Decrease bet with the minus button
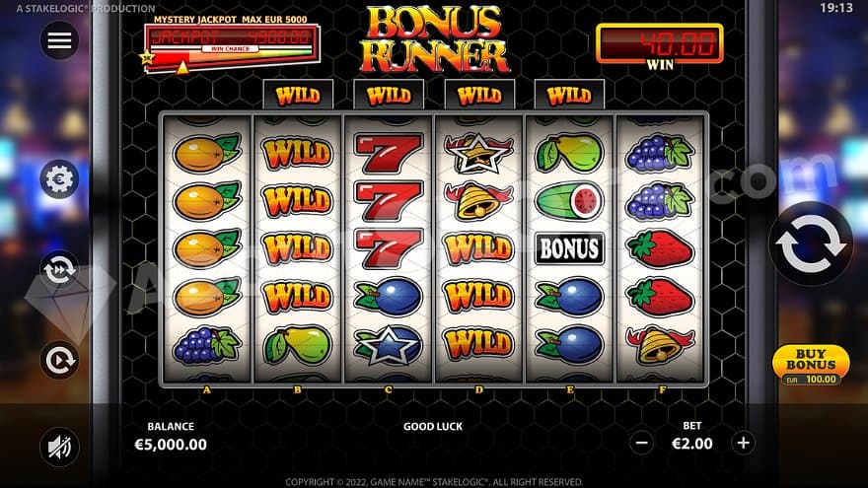The height and width of the screenshot is (488, 868). pyautogui.click(x=641, y=444)
